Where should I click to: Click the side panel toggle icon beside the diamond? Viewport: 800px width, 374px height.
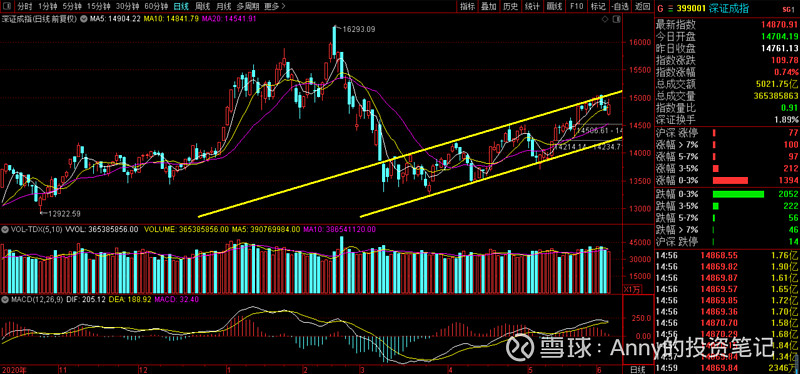[x=617, y=19]
